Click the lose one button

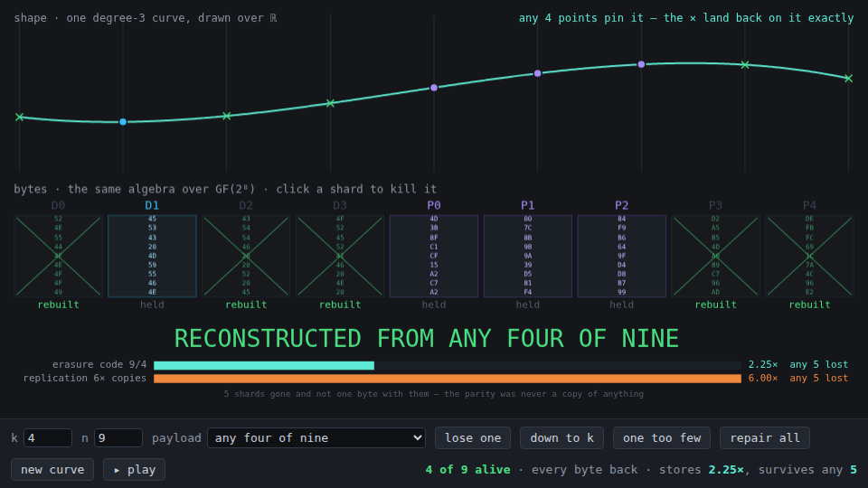(473, 437)
